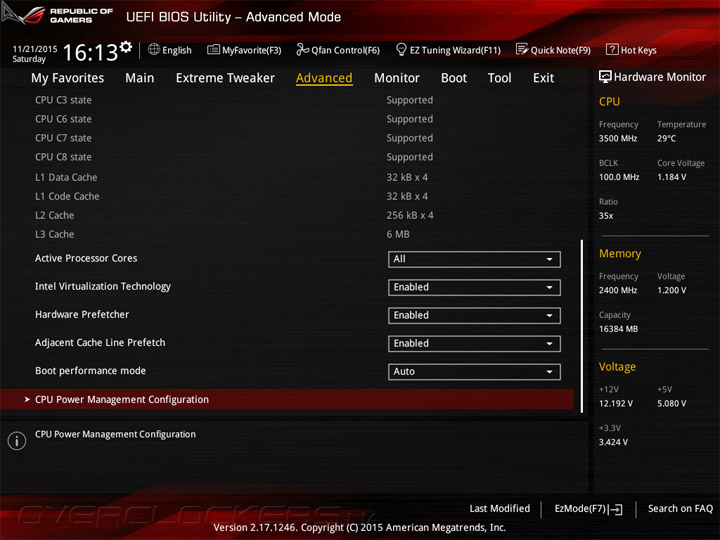Image resolution: width=720 pixels, height=540 pixels.
Task: Click the 29°C temperature reading
Action: coord(666,138)
